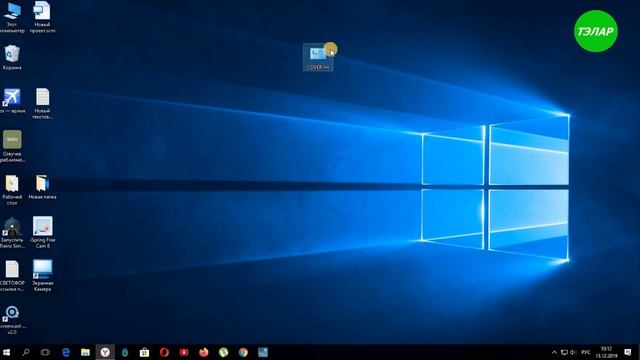Viewport: 640px width, 360px height.
Task: Select the COVER image file on desktop
Action: (318, 58)
